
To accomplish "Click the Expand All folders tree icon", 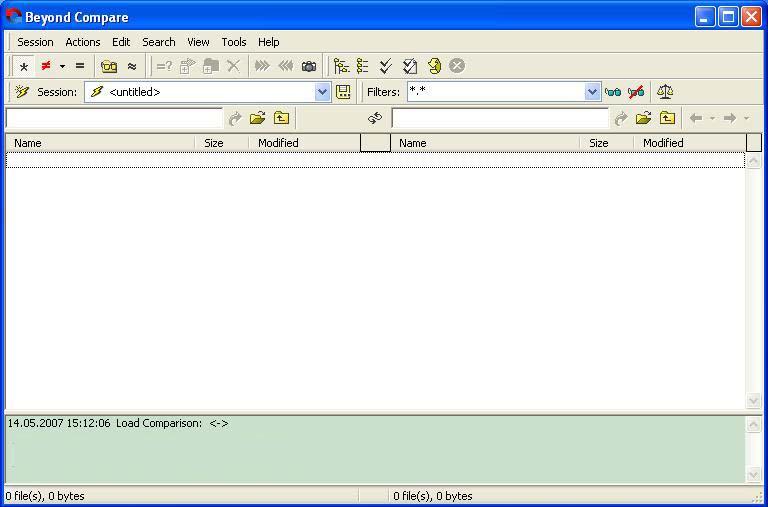I will (x=341, y=66).
